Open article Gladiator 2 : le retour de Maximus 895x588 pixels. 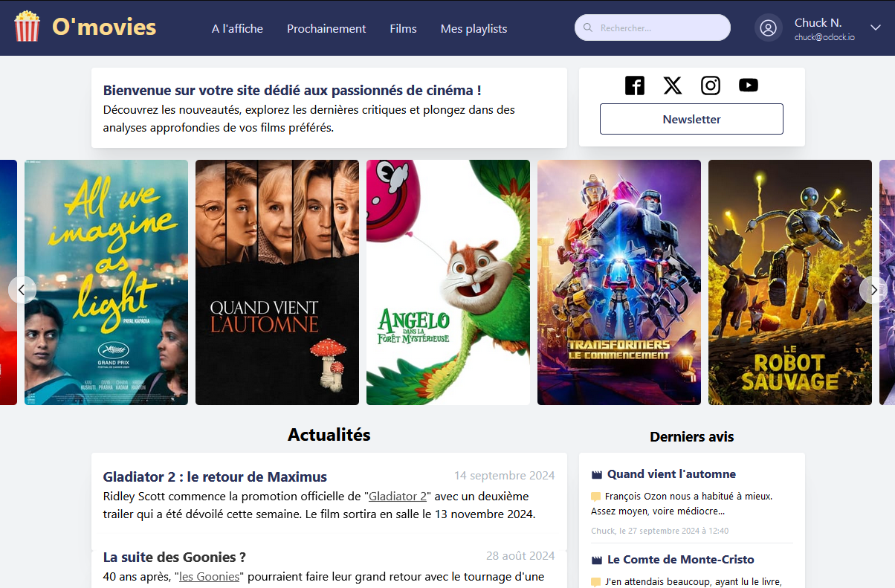pos(215,476)
